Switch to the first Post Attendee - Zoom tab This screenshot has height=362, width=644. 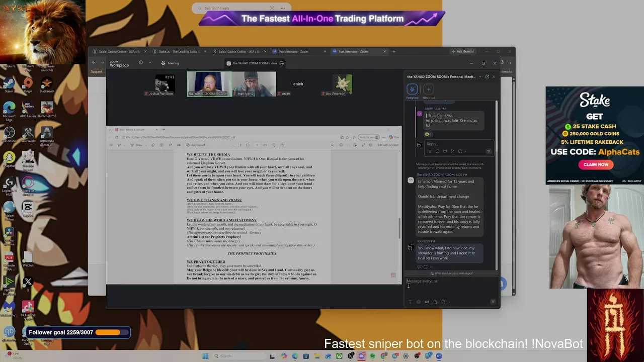(300, 52)
